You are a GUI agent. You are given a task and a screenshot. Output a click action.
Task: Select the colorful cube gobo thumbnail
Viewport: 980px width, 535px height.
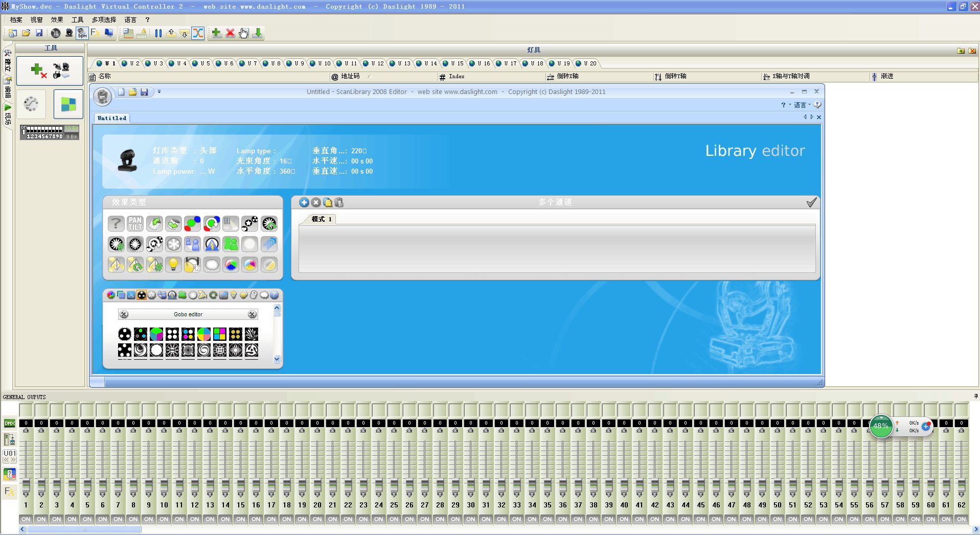point(156,334)
